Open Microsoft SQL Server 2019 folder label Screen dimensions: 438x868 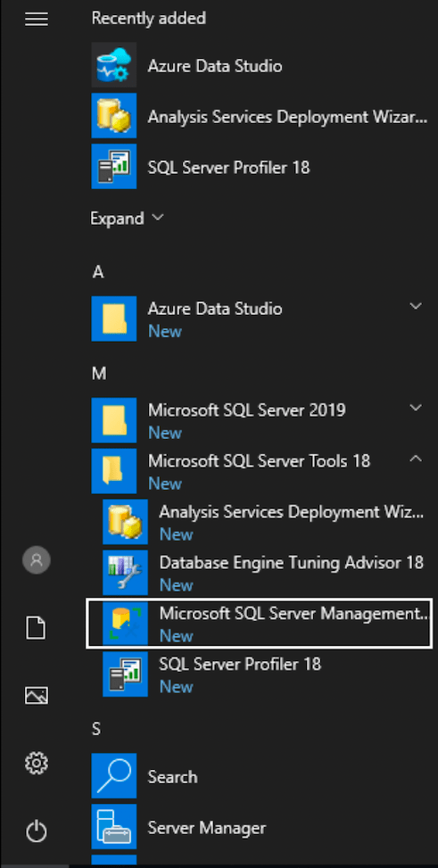pos(247,410)
